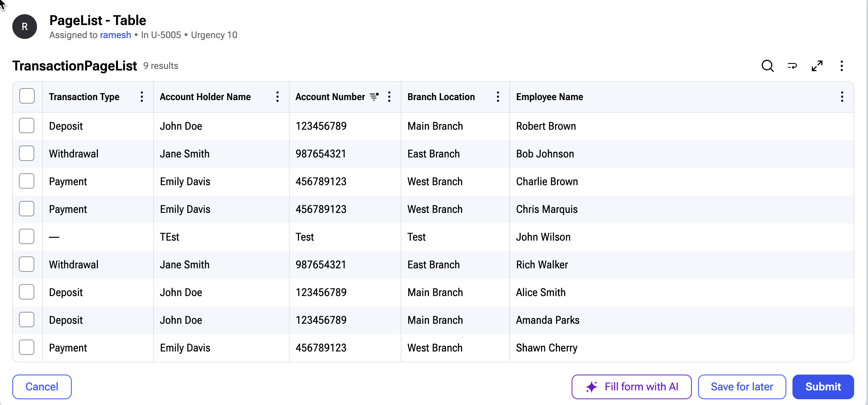Open the Transaction Type column options menu
Viewport: 868px width, 405px height.
click(x=142, y=97)
